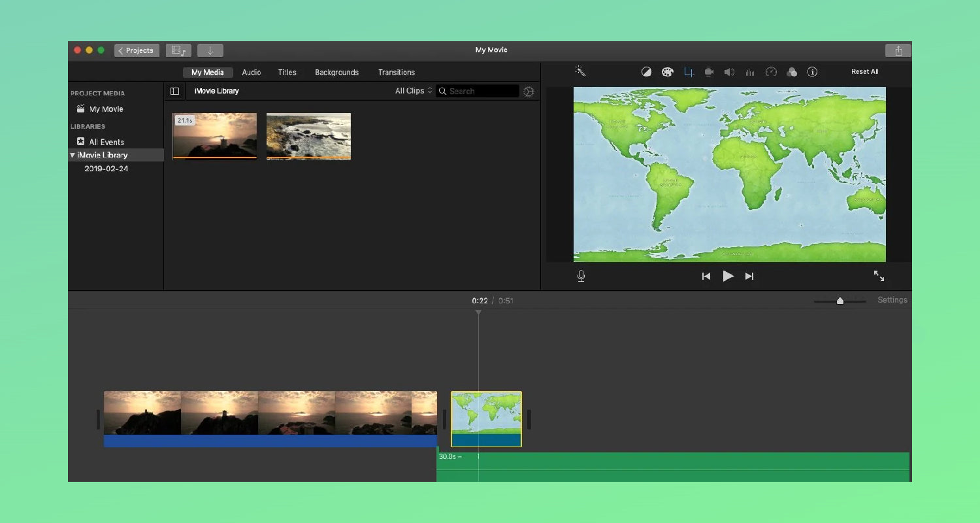Viewport: 980px width, 523px height.
Task: Open the All Clips filter dropdown
Action: tap(413, 91)
